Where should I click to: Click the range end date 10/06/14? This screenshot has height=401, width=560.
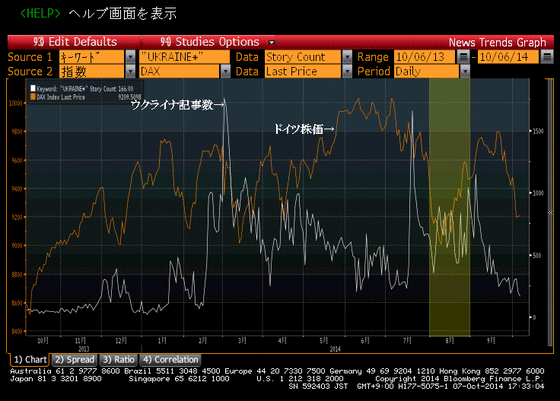(x=508, y=57)
